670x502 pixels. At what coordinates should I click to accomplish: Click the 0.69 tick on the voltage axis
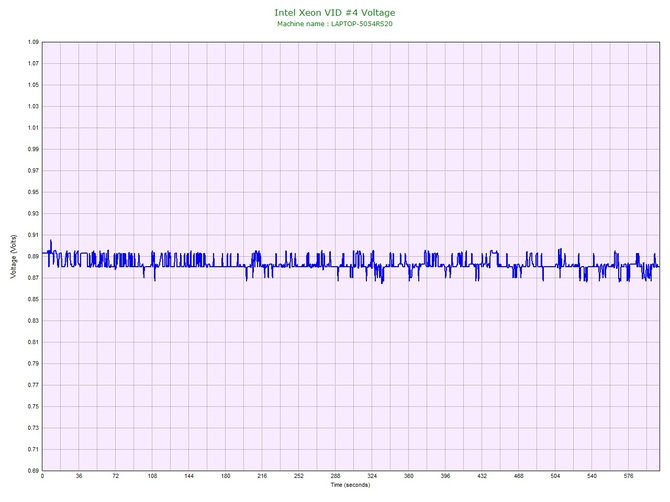click(x=33, y=470)
